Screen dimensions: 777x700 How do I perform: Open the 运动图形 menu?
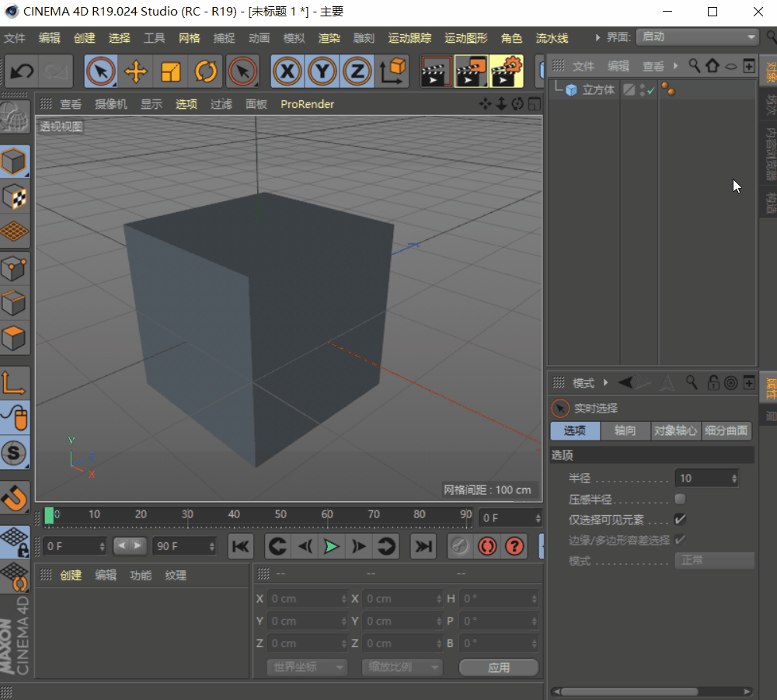click(x=465, y=37)
